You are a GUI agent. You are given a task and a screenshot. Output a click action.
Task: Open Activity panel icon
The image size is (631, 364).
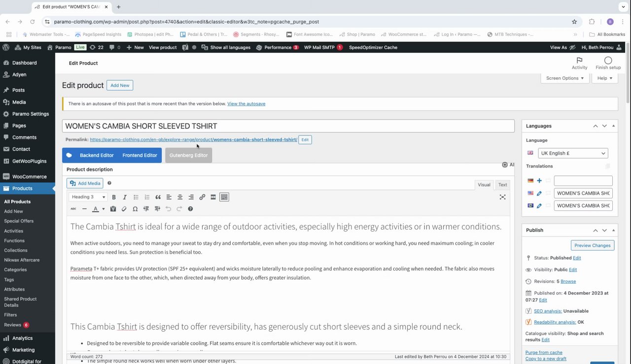tap(579, 63)
